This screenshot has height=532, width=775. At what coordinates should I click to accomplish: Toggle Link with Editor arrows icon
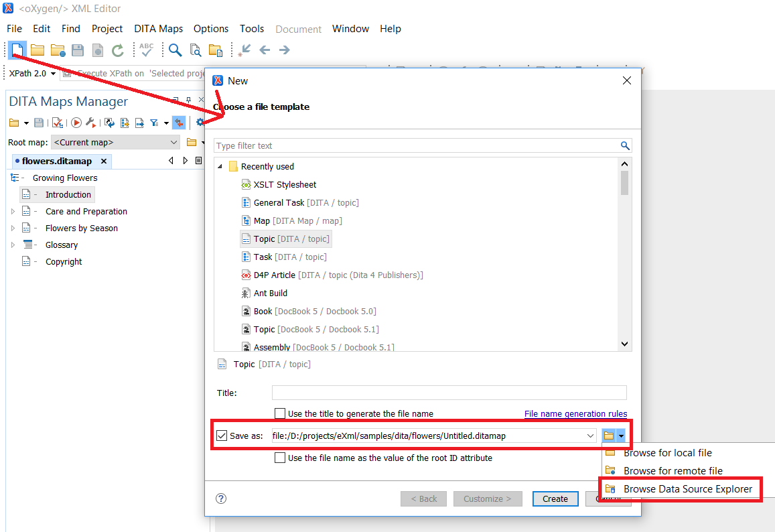179,123
